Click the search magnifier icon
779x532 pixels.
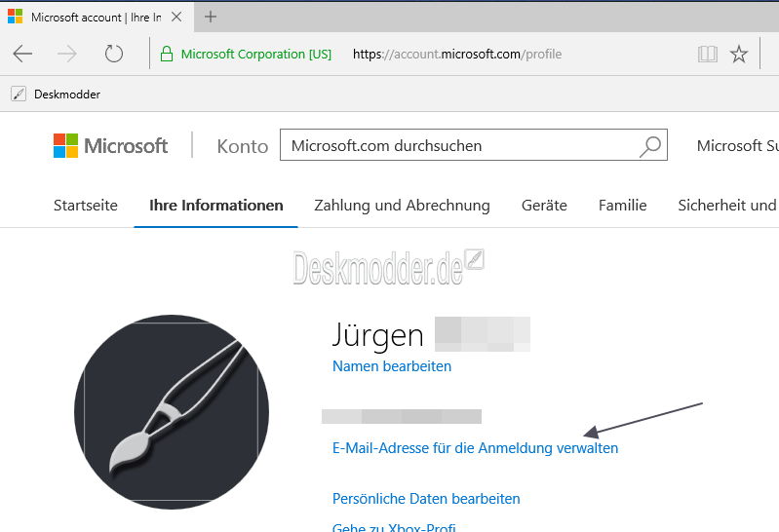point(650,146)
